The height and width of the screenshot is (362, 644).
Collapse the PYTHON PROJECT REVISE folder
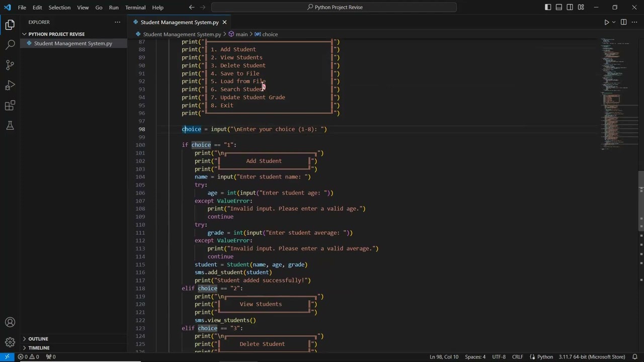[x=56, y=34]
